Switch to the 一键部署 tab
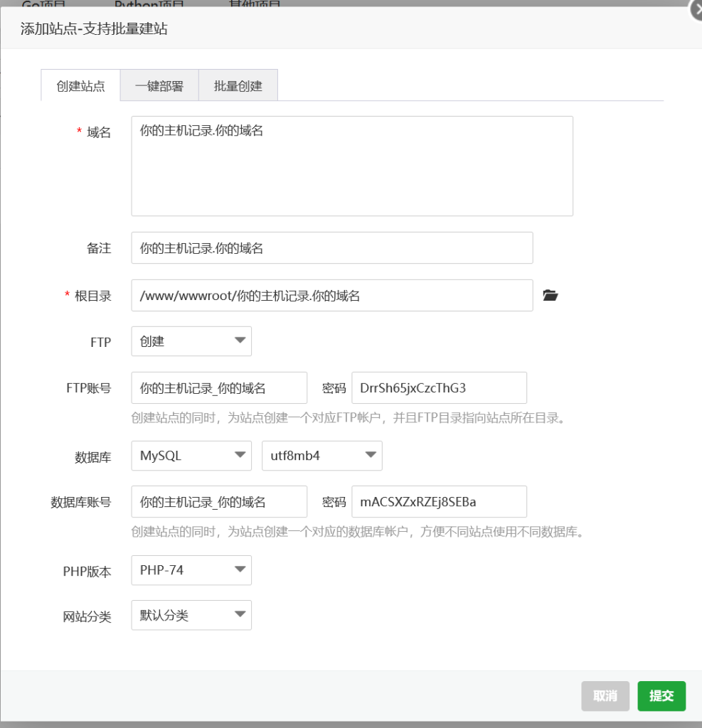The width and height of the screenshot is (702, 728). click(x=159, y=86)
